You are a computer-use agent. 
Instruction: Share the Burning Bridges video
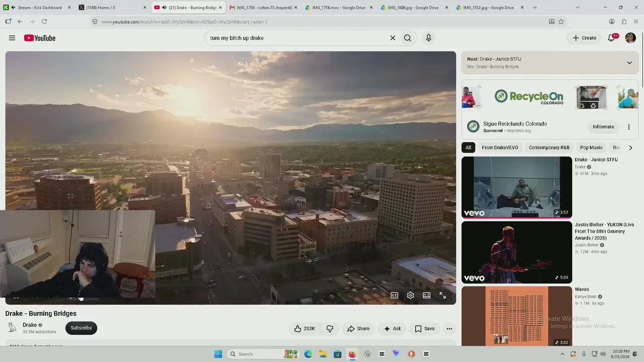[x=358, y=329]
